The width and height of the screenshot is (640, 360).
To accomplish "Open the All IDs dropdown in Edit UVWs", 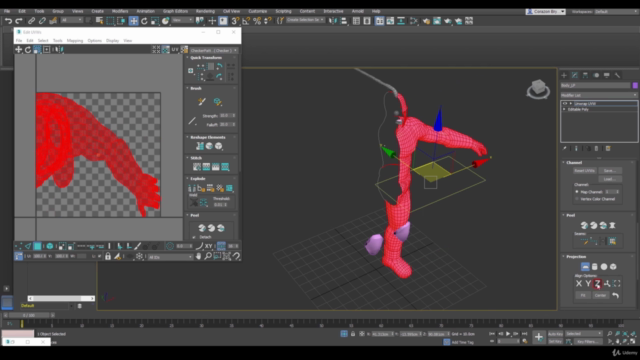I will pos(170,257).
